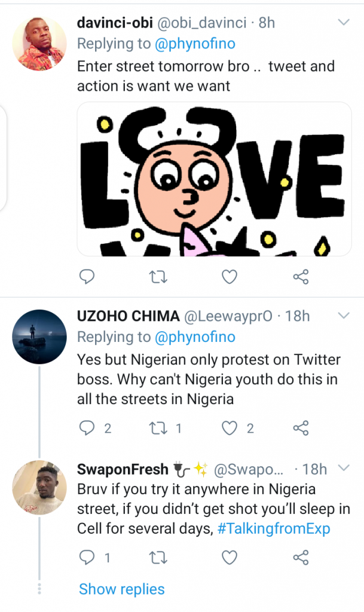Expand SwaponFresh tweet options chevron
This screenshot has height=612, width=364.
[344, 467]
